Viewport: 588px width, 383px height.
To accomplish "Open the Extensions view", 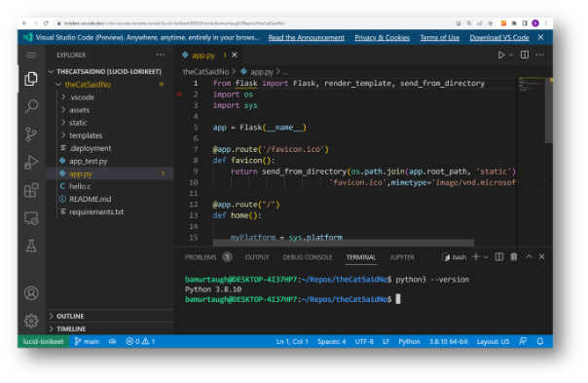I will [x=31, y=190].
